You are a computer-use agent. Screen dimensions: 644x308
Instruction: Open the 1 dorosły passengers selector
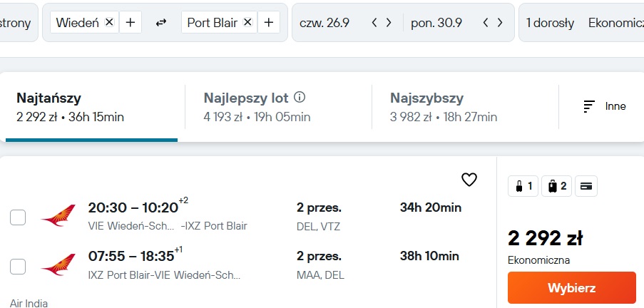click(550, 23)
